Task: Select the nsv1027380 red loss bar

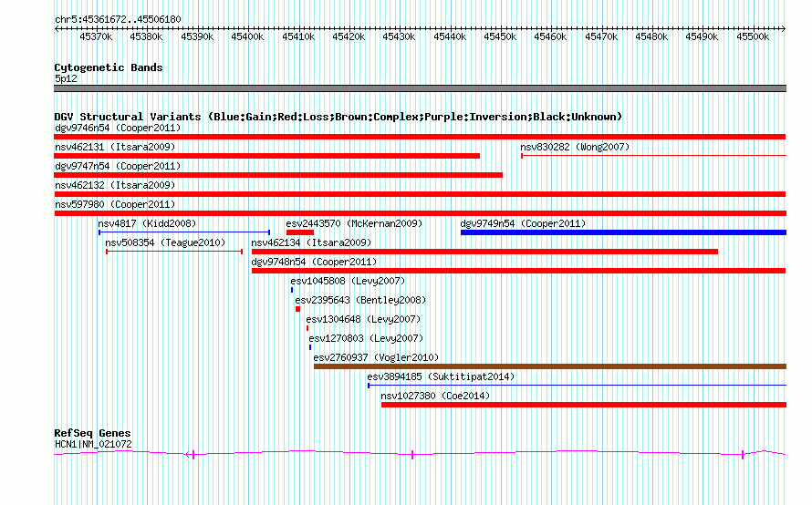Action: [584, 405]
